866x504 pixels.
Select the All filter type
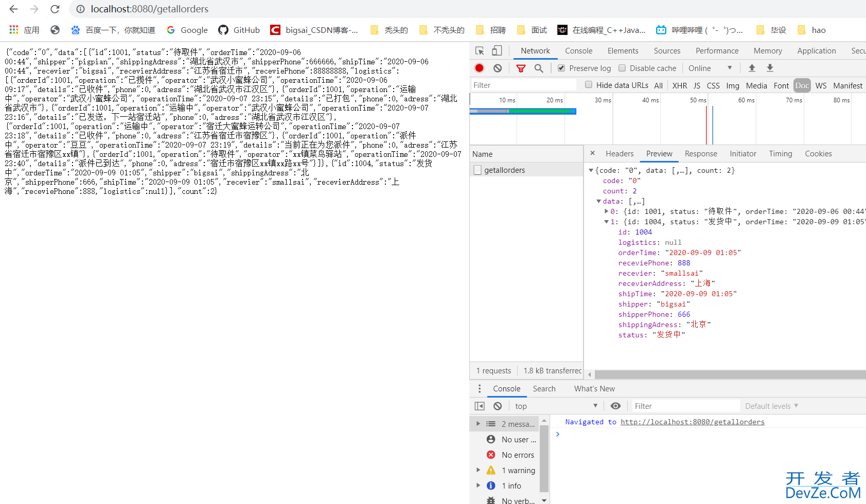[x=658, y=85]
